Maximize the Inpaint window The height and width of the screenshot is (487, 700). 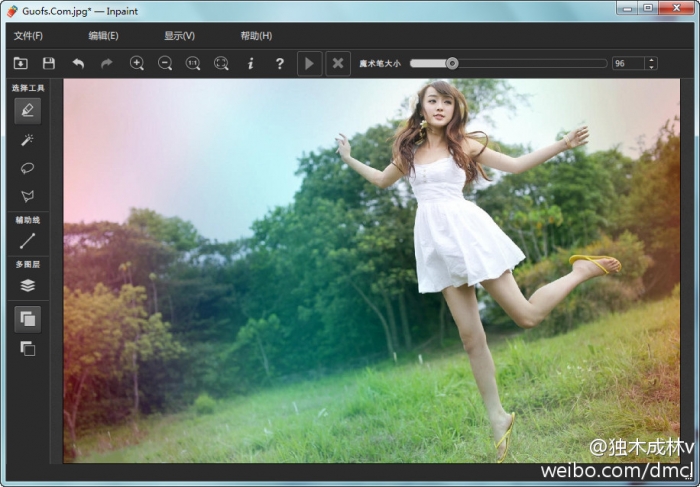648,8
